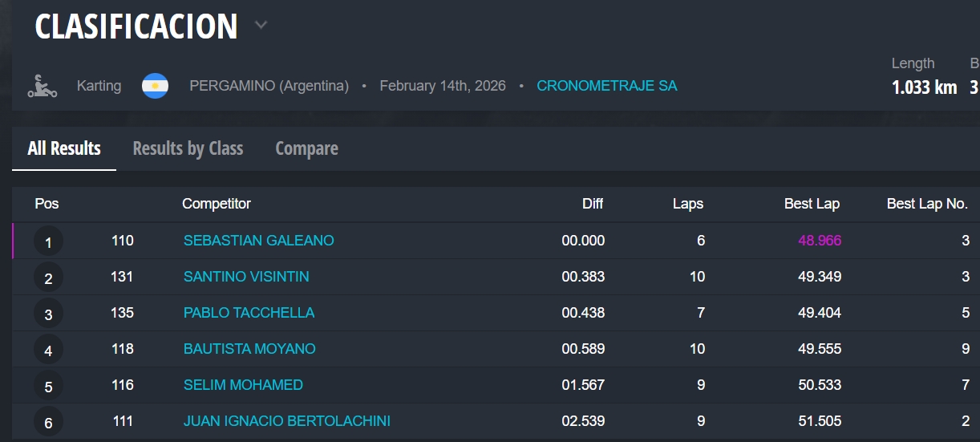The height and width of the screenshot is (442, 980).
Task: Click the Best Lap column header
Action: point(812,204)
